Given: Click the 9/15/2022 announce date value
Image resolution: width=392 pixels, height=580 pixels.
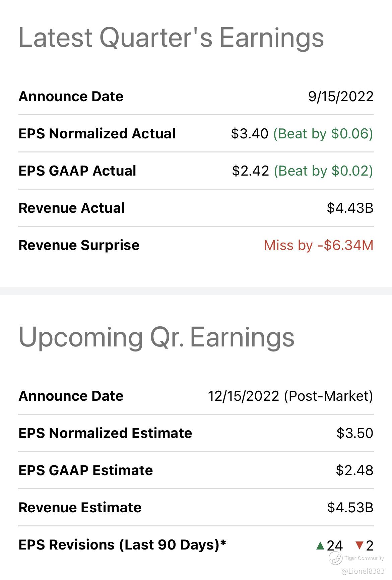Looking at the screenshot, I should tap(340, 96).
